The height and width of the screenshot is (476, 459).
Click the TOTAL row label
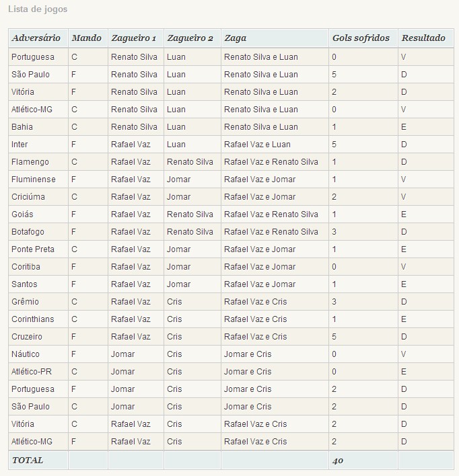click(28, 461)
